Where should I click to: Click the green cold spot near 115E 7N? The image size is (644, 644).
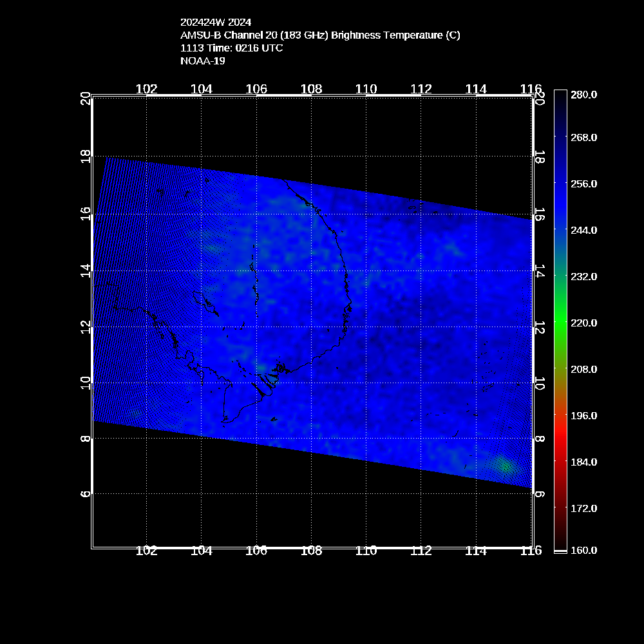tap(505, 466)
